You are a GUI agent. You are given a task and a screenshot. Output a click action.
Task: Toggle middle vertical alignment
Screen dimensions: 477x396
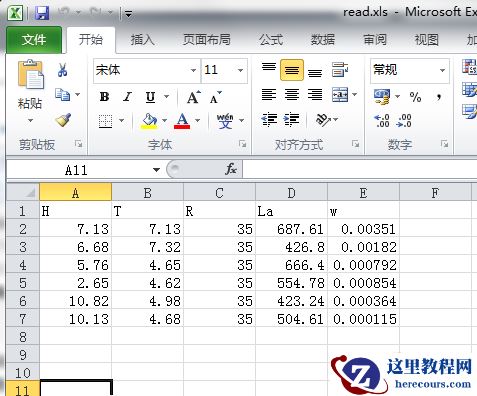[292, 70]
